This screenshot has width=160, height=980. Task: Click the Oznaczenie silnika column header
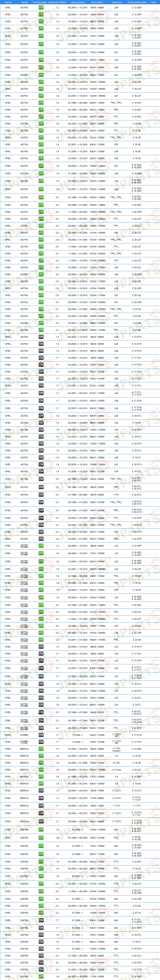(137, 2)
